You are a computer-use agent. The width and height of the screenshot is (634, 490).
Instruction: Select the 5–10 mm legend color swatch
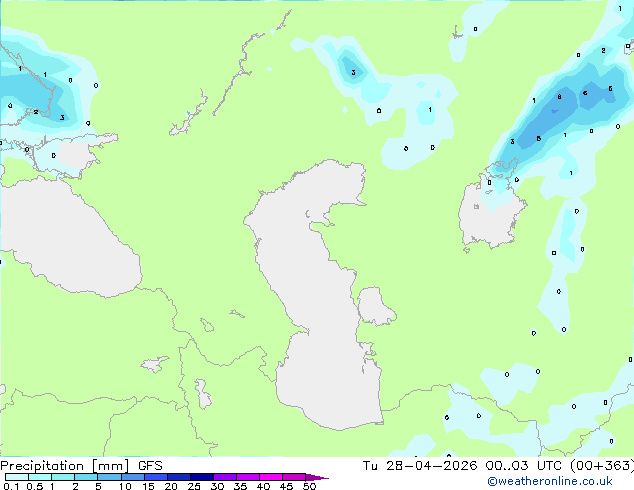pos(110,477)
